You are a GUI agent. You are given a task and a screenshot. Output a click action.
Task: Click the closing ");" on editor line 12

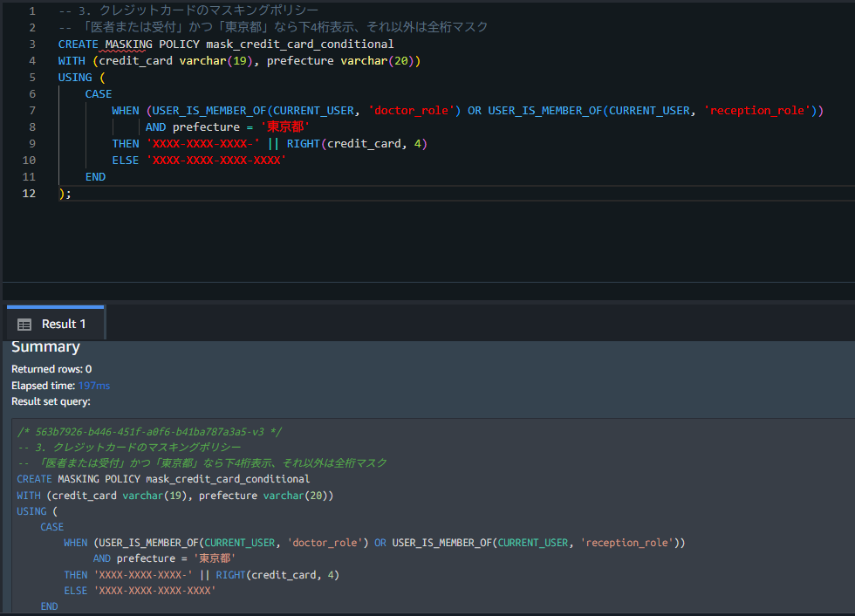coord(65,194)
